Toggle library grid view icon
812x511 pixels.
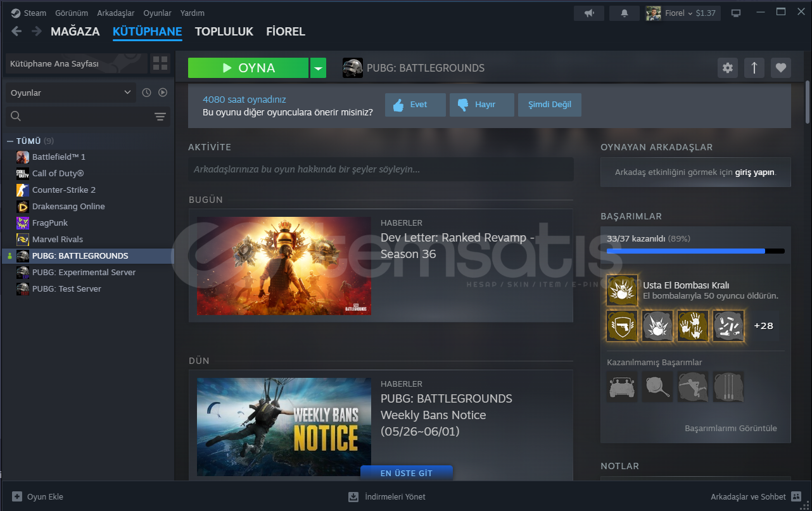click(x=160, y=63)
